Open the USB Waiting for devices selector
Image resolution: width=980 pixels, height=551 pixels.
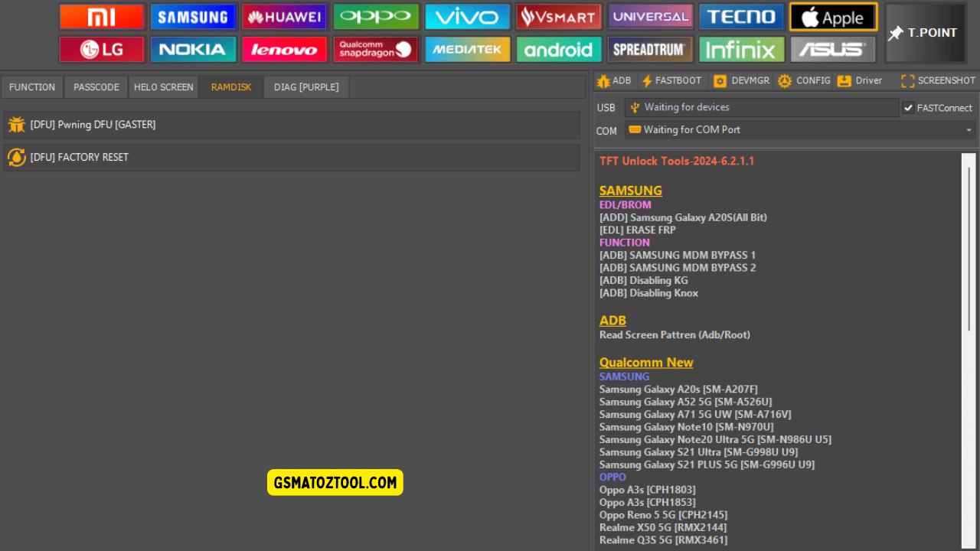[x=762, y=107]
